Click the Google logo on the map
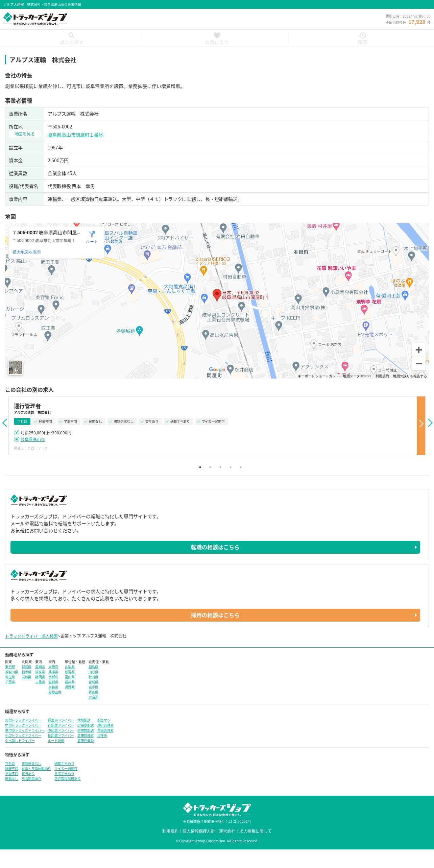 [217, 369]
